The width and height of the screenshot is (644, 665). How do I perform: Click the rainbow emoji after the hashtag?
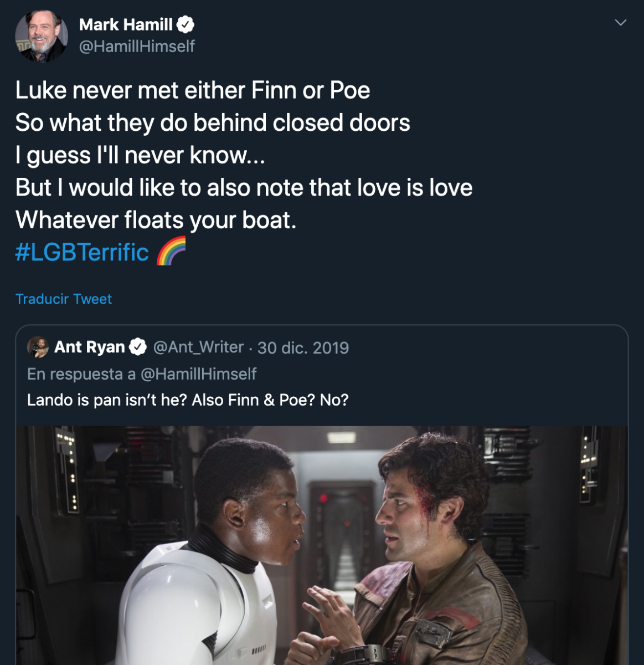point(171,252)
